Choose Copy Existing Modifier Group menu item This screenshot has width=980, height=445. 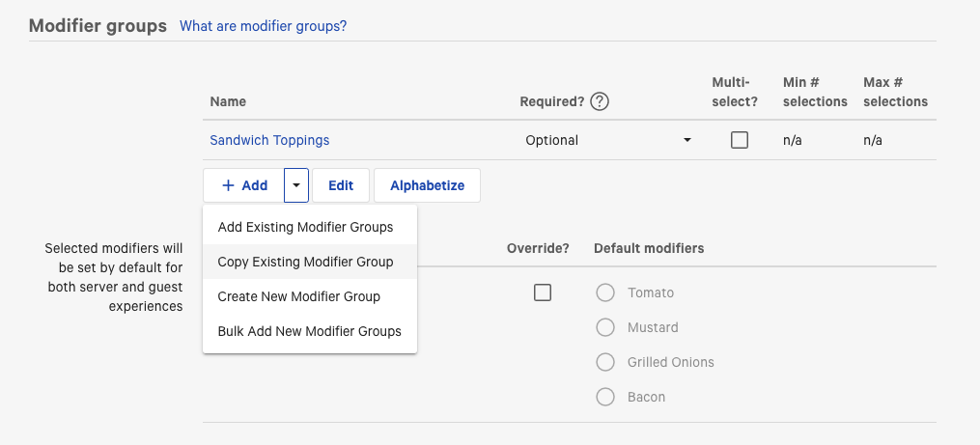305,262
